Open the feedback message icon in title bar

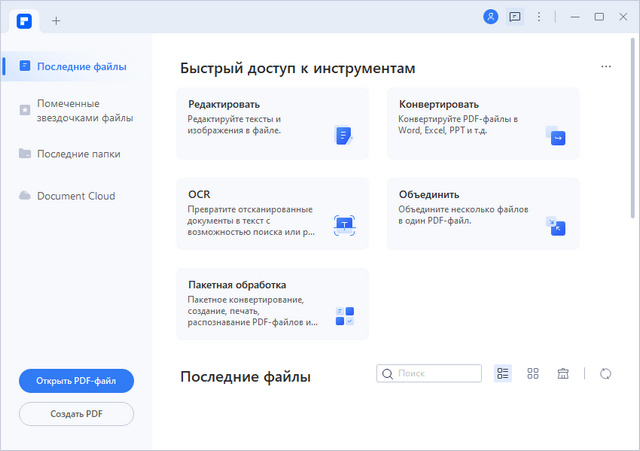click(515, 17)
